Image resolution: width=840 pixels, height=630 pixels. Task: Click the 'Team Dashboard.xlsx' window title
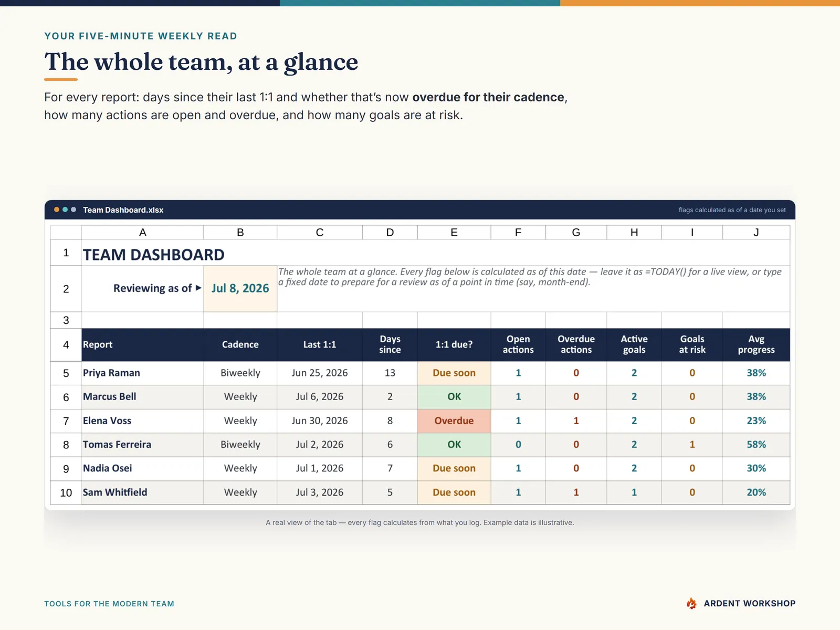coord(123,210)
